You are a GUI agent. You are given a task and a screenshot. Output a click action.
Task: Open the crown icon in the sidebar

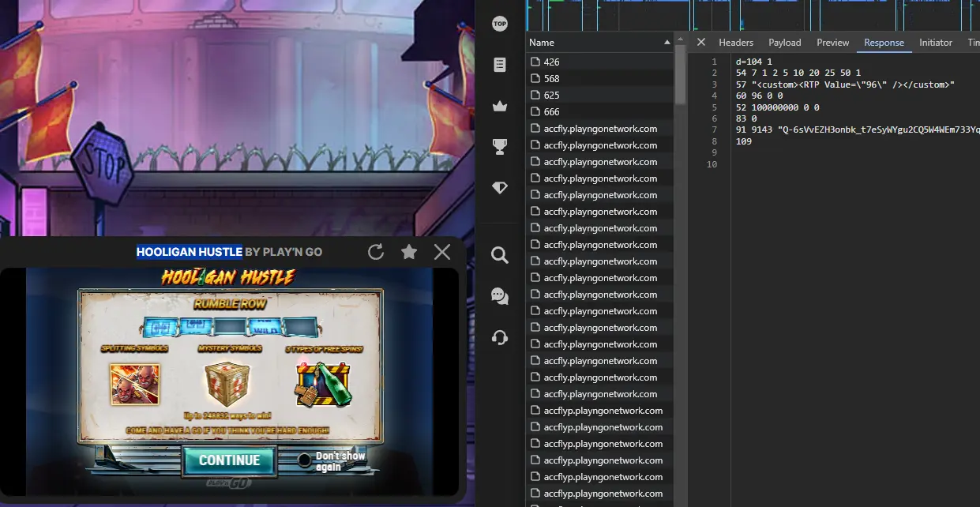[x=499, y=106]
